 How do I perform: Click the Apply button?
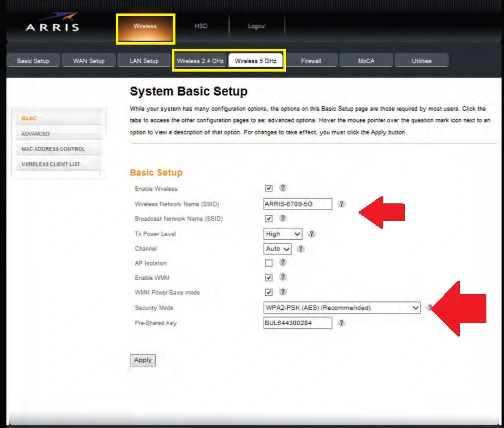(143, 360)
